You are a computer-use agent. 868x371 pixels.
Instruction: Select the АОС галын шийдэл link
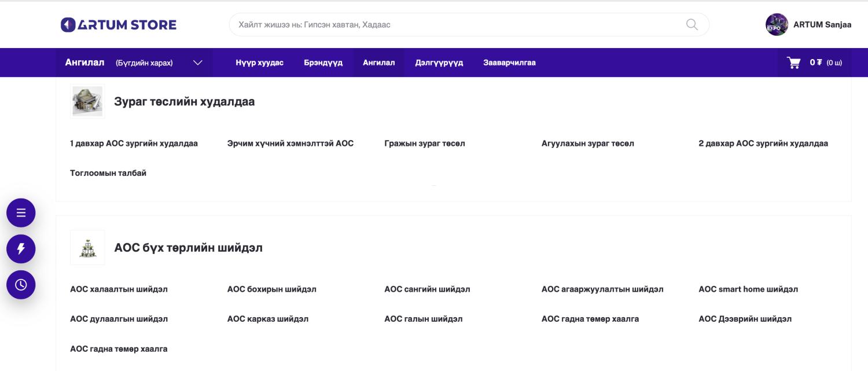[423, 319]
